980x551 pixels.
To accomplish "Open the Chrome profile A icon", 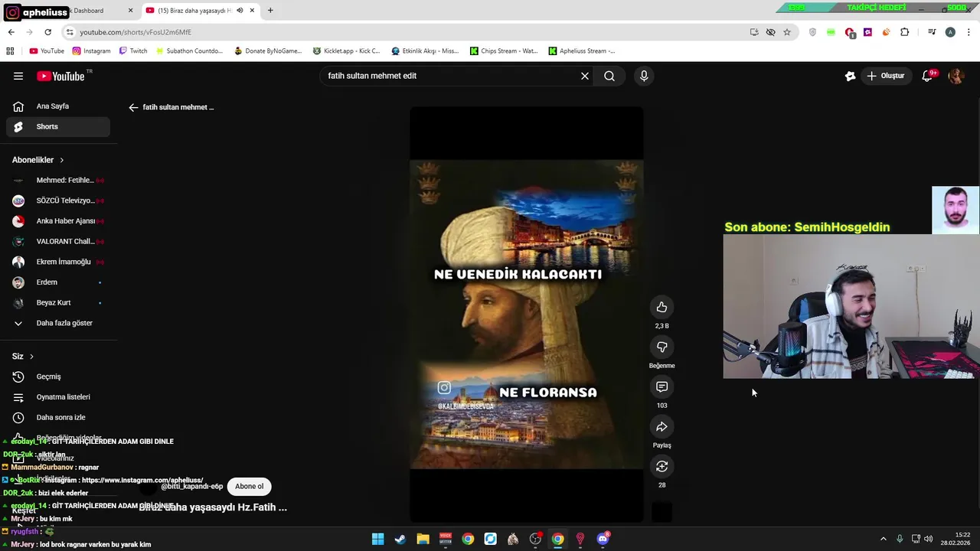I will click(950, 32).
